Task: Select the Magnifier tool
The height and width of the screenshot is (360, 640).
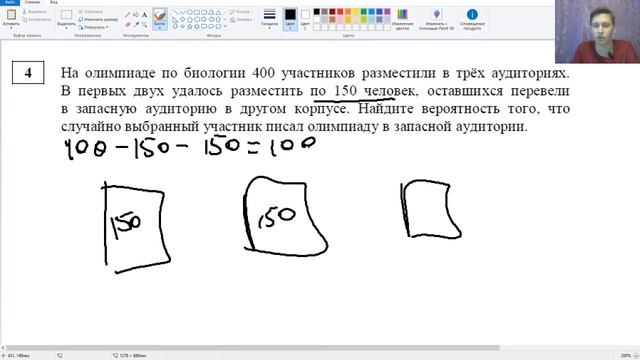Action: [x=144, y=24]
